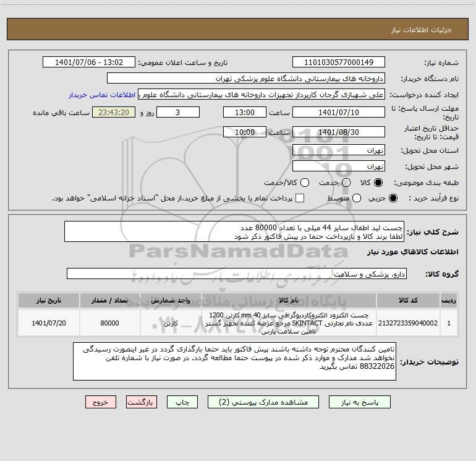Click the response deadline date 1401/07/10
Viewport: 476px width, 461px height.
pos(339,112)
